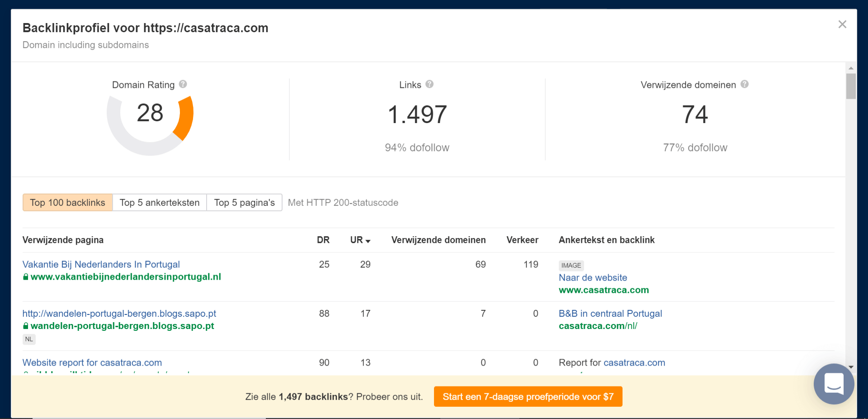Open www.casatraca.com backlink URL

point(604,290)
